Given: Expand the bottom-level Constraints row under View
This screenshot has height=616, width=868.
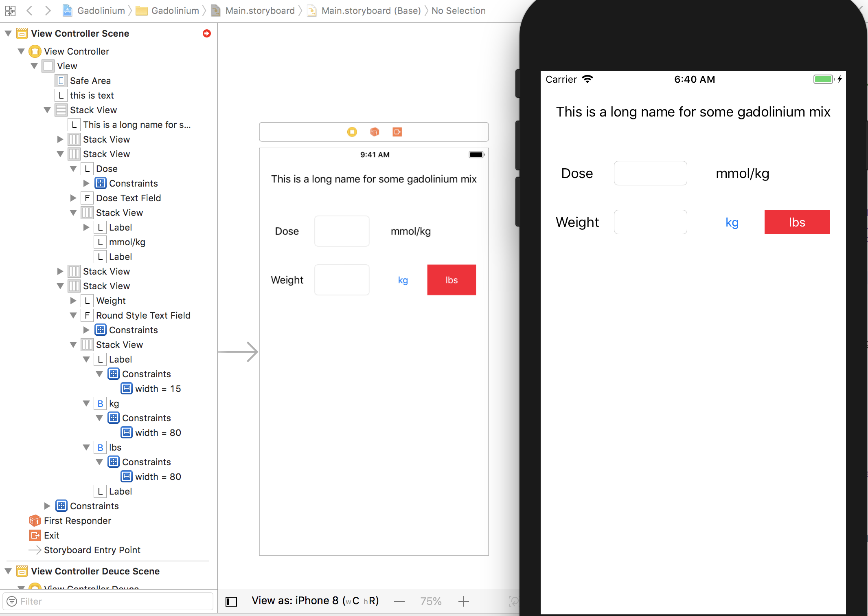Looking at the screenshot, I should (47, 506).
